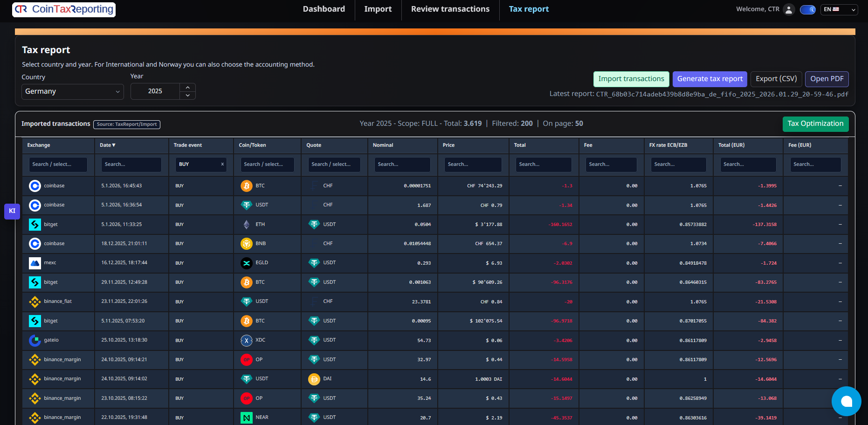This screenshot has height=425, width=868.
Task: Click the mexc exchange icon
Action: click(x=35, y=263)
